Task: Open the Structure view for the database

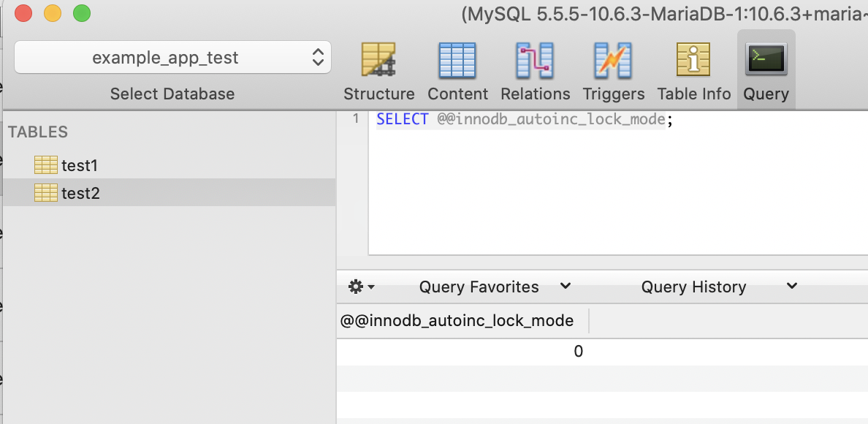Action: [x=379, y=69]
